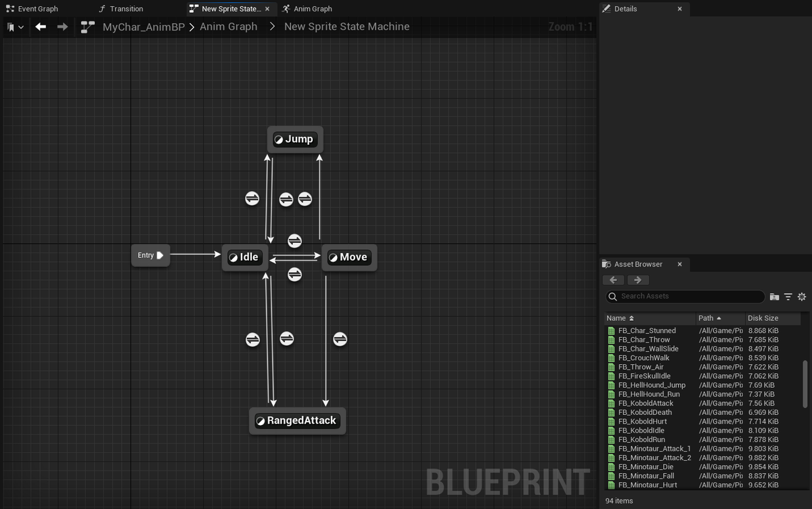Close the Details panel tab
This screenshot has width=812, height=509.
pos(680,9)
